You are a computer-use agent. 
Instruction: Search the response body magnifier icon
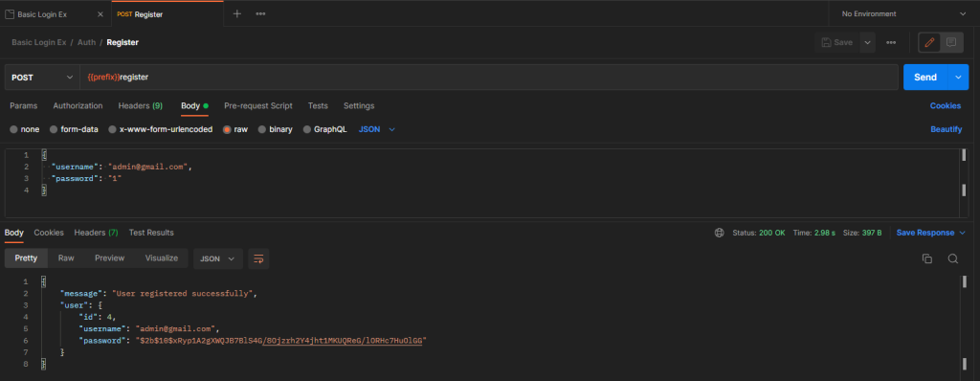point(952,258)
